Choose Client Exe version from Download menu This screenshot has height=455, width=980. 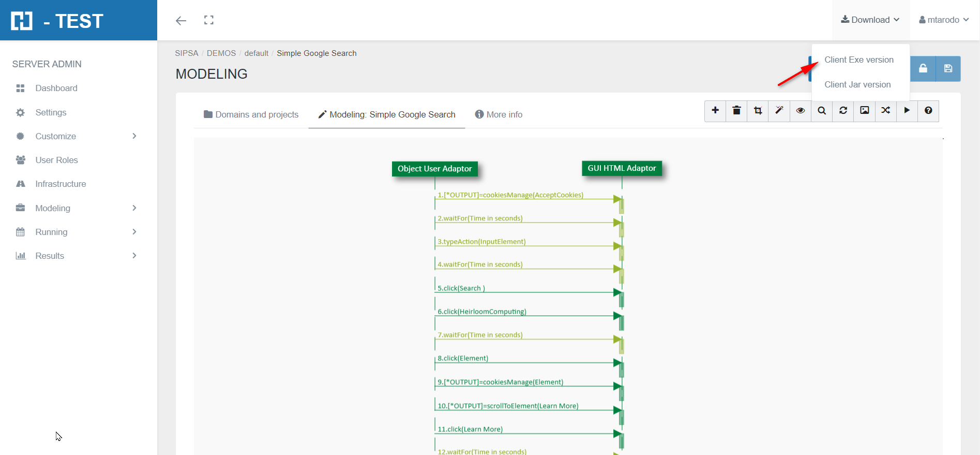coord(858,60)
